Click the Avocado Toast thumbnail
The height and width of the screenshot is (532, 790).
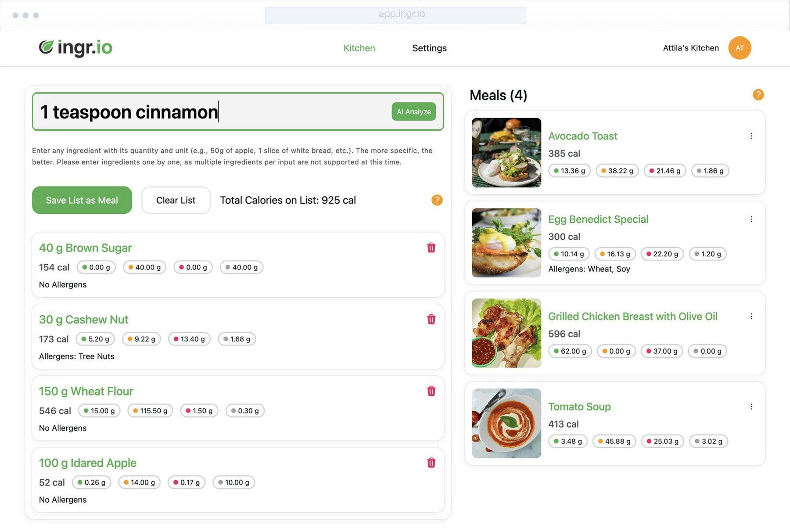(506, 152)
